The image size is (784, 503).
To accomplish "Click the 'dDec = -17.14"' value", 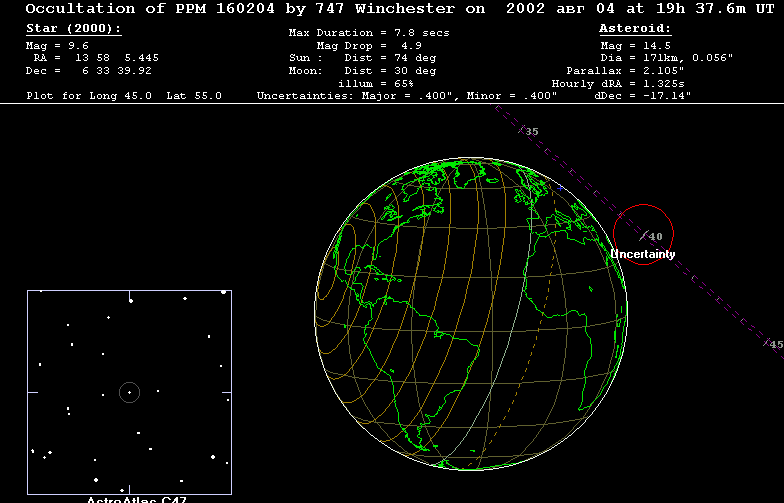I will (642, 96).
